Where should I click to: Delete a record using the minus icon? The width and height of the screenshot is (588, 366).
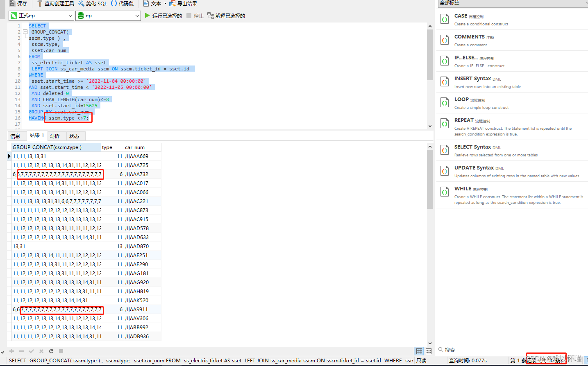point(21,351)
